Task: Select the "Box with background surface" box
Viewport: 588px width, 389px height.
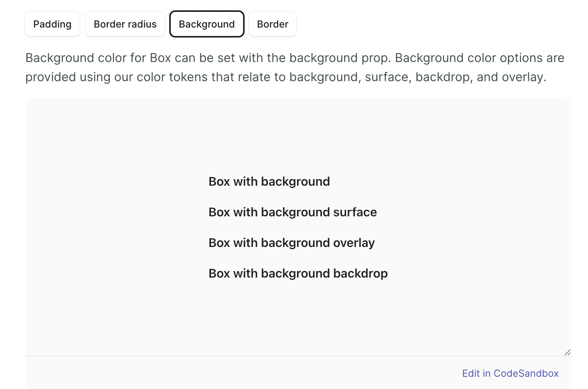Action: point(292,212)
